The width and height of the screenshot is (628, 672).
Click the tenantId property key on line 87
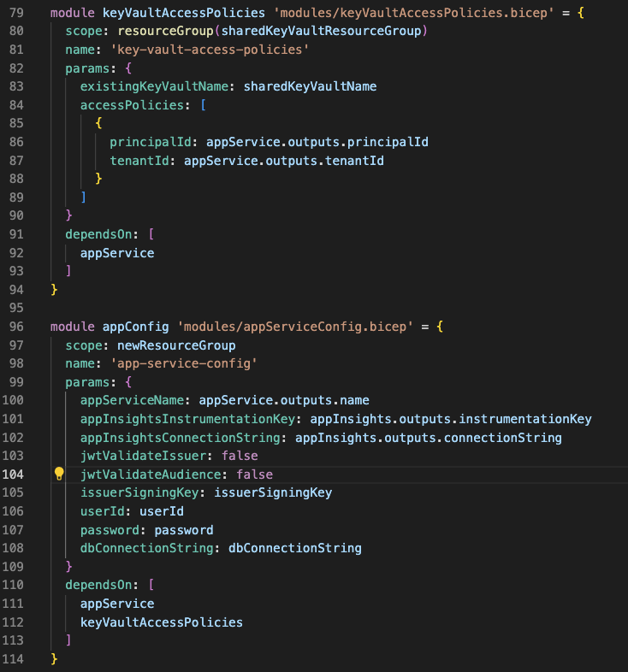click(x=139, y=161)
